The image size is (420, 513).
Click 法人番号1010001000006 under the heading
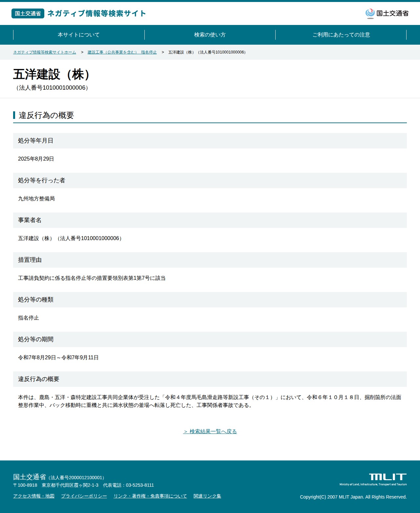point(52,88)
